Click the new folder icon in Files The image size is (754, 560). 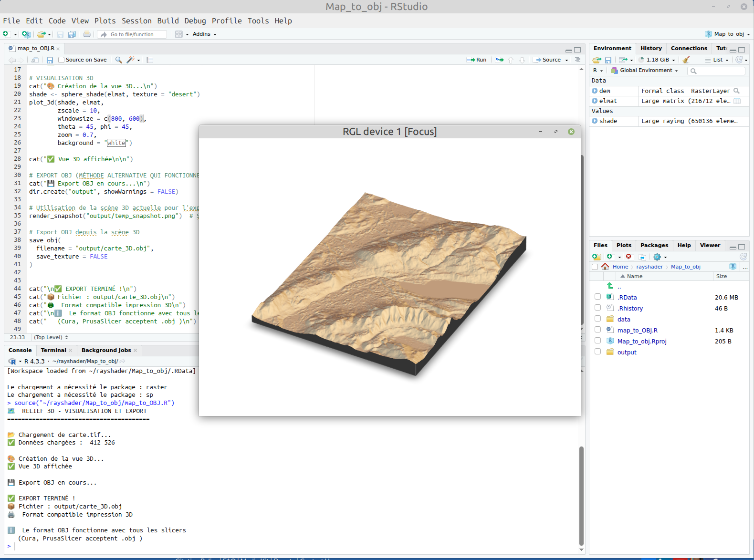tap(597, 257)
